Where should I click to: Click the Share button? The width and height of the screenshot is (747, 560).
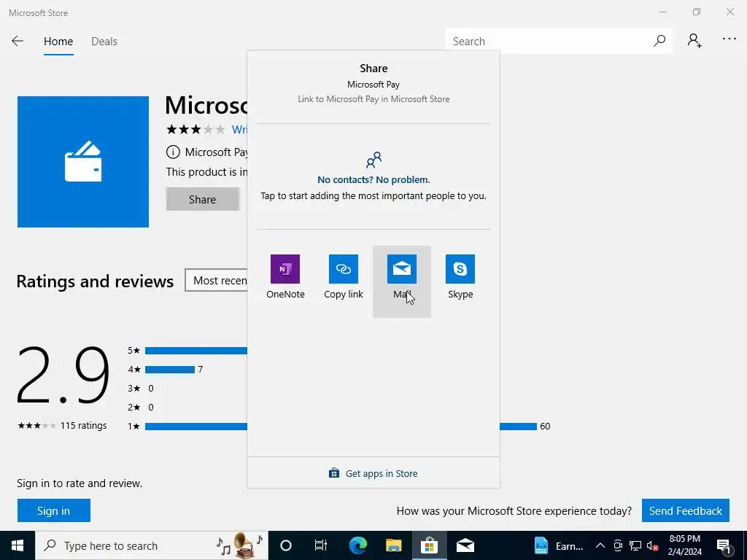[203, 199]
